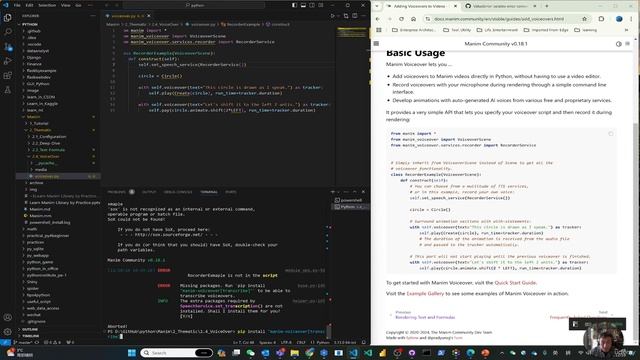The height and width of the screenshot is (360, 640).
Task: Click the master branch status bar item
Action: point(24,342)
